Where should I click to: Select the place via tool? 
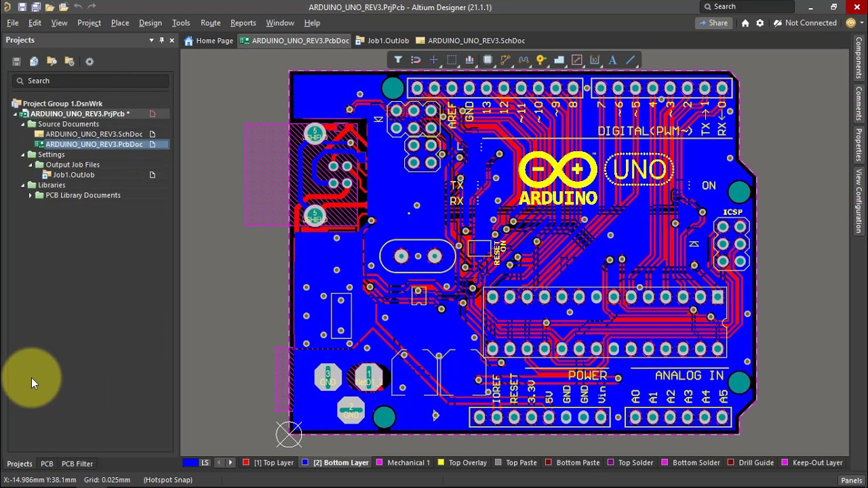pyautogui.click(x=541, y=60)
